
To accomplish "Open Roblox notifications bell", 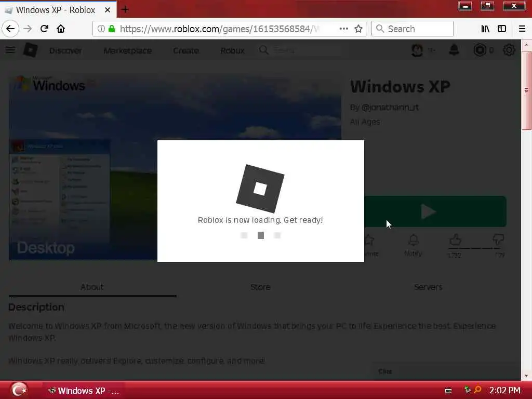I will click(454, 50).
